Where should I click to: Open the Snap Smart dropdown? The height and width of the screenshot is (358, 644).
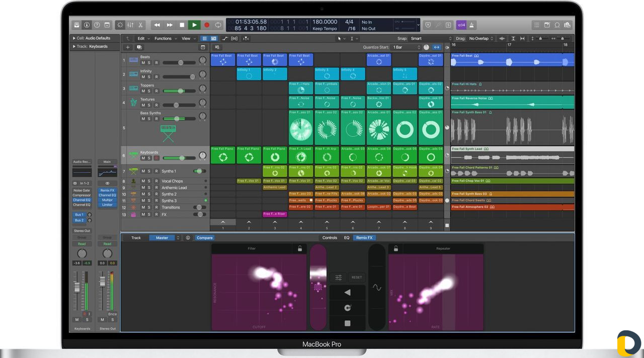[x=431, y=38]
